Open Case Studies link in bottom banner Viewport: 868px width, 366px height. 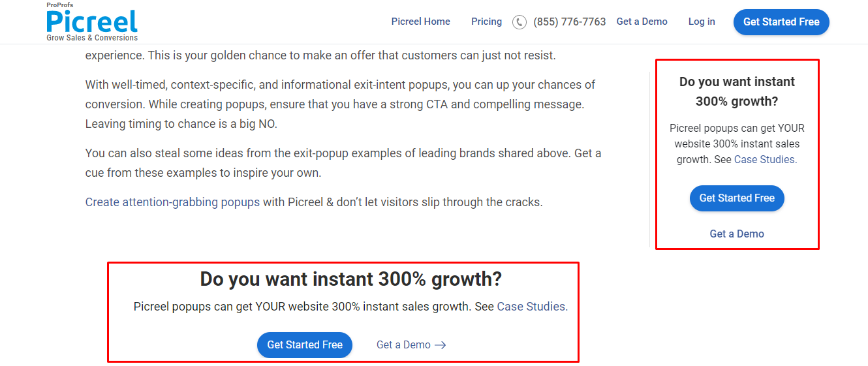[532, 306]
